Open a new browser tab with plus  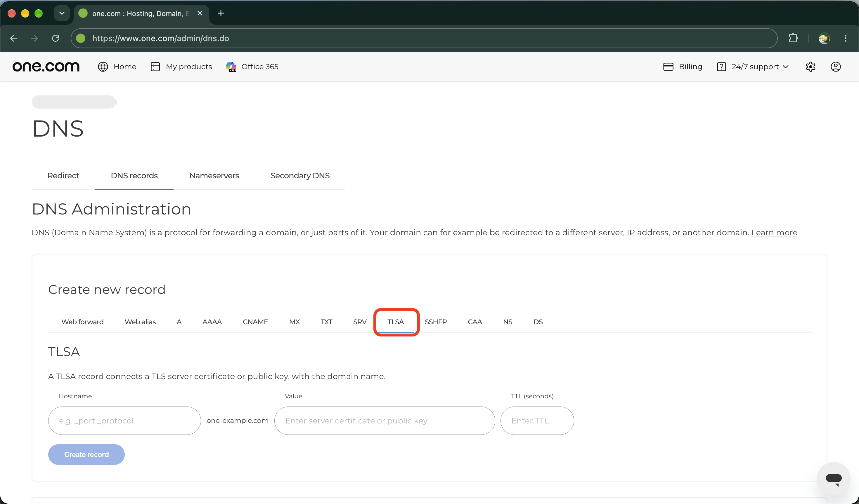pyautogui.click(x=221, y=13)
